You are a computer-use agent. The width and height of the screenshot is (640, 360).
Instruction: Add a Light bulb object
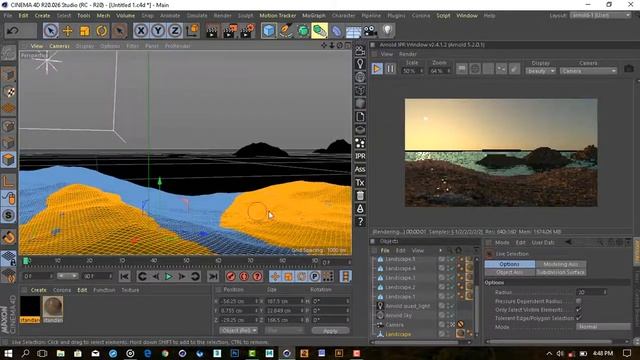[x=387, y=30]
